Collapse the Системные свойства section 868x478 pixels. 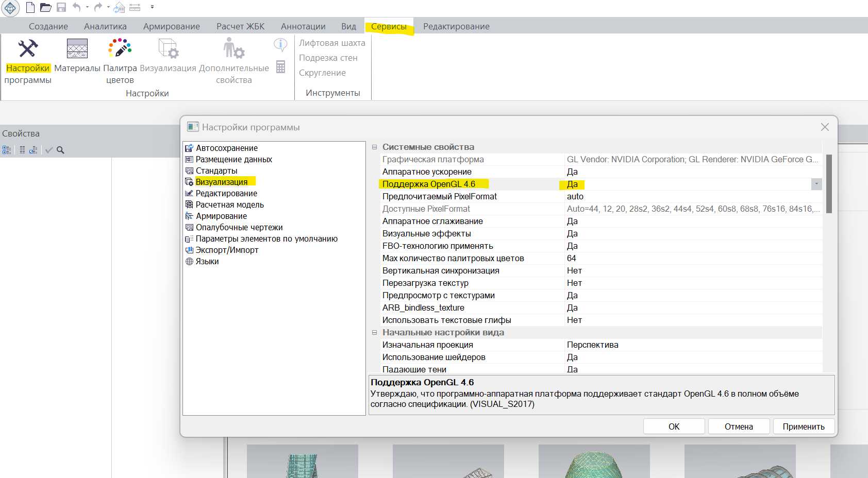(x=375, y=147)
